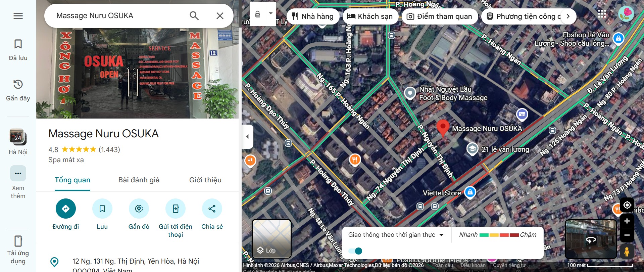Click the Fbshop Lê Văn Lương marker

[x=618, y=38]
